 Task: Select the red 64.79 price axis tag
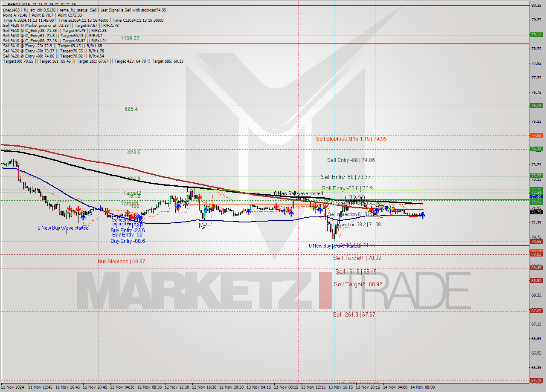point(536,380)
